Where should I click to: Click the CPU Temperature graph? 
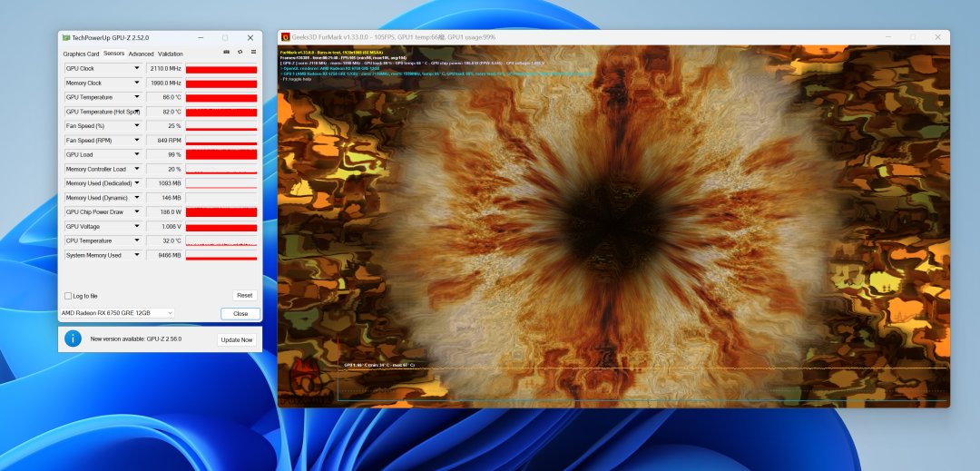click(x=221, y=240)
